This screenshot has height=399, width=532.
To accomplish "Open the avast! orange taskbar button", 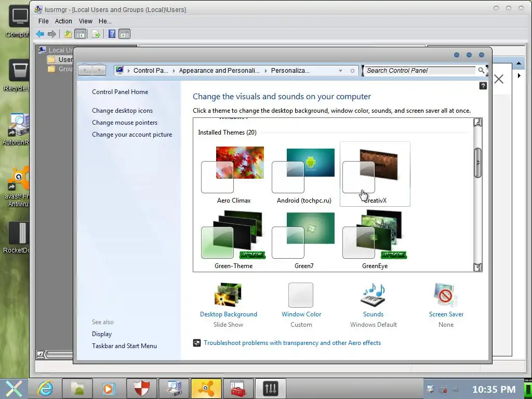I will [206, 388].
